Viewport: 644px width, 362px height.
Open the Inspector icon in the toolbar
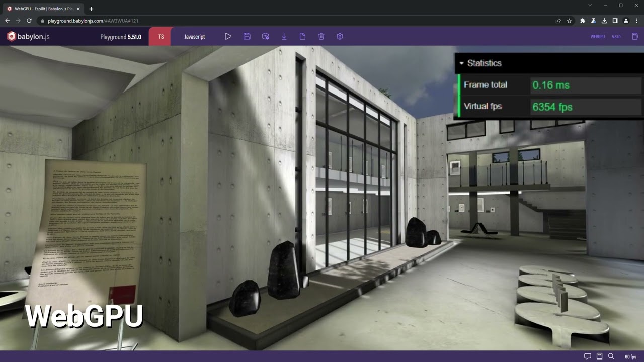pyautogui.click(x=265, y=37)
